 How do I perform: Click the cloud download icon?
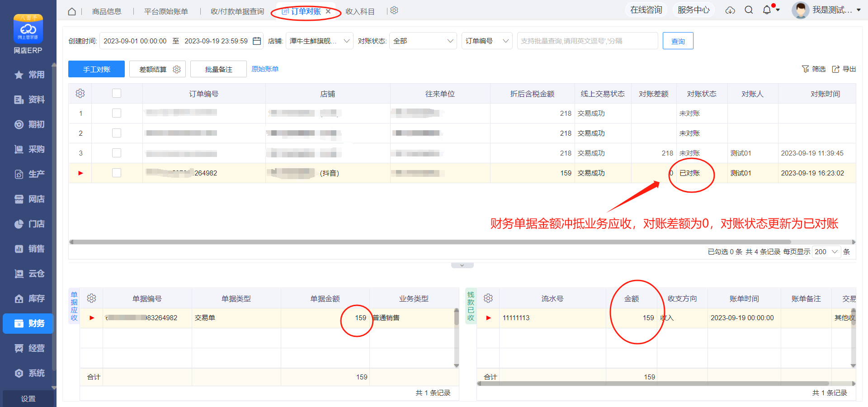(730, 10)
